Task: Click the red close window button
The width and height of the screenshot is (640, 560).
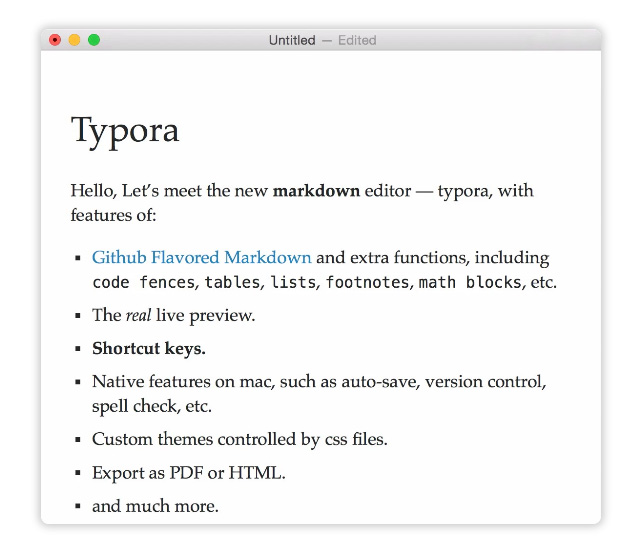Action: 55,40
